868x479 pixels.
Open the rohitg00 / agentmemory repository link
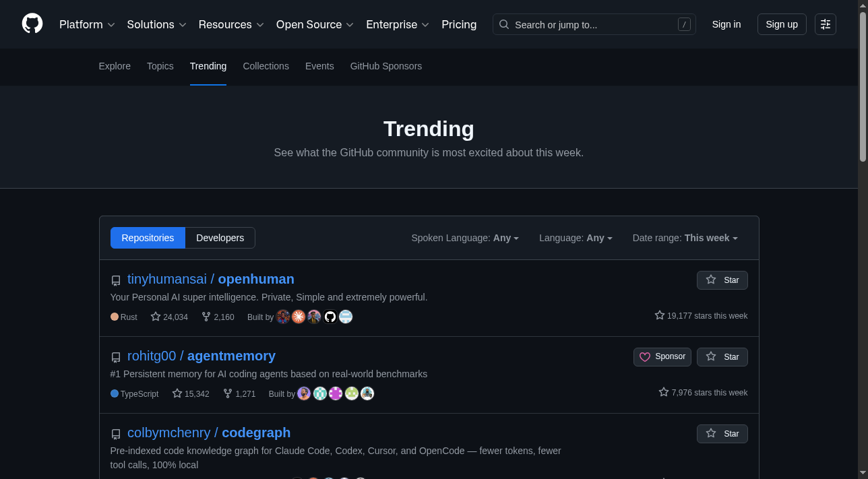coord(201,356)
